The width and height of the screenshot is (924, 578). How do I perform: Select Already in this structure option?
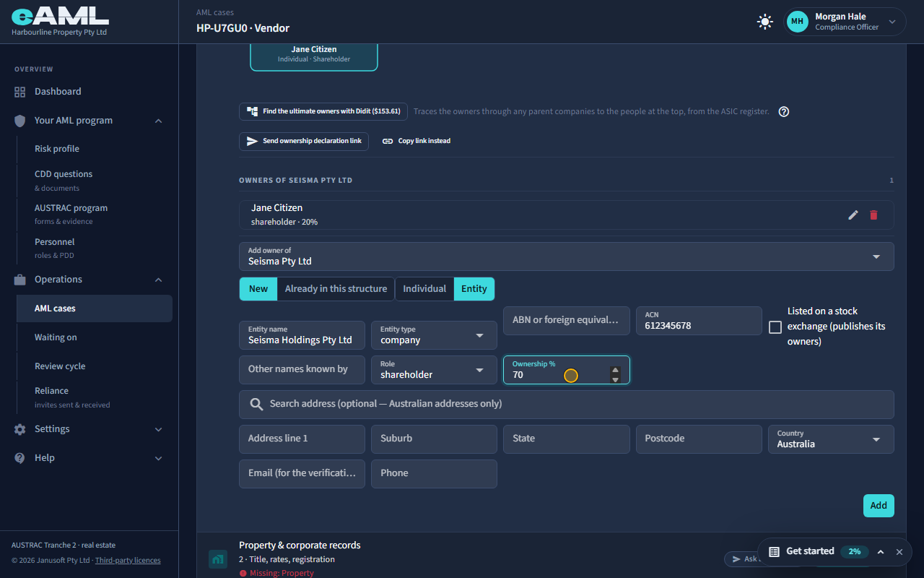(336, 289)
